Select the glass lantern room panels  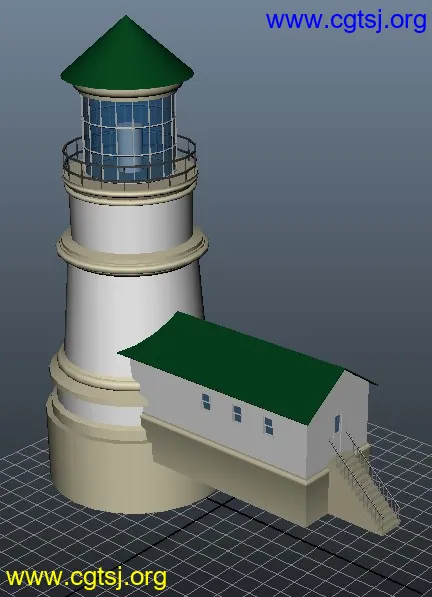pos(129,137)
